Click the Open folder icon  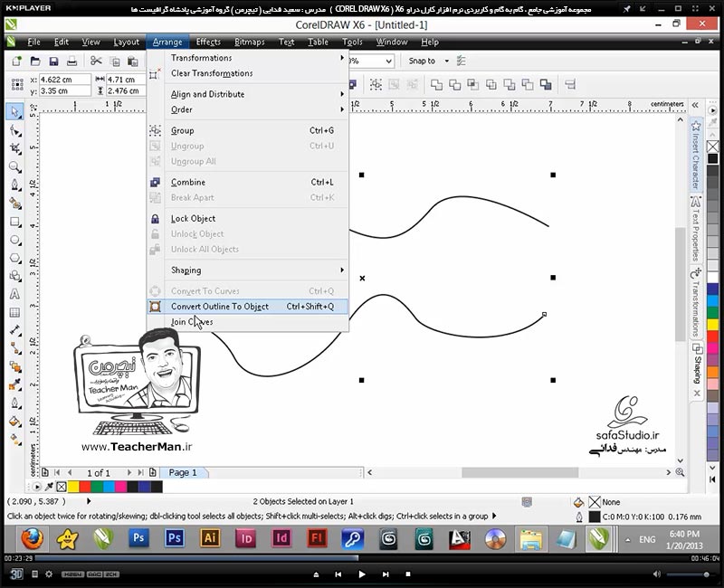pos(35,61)
